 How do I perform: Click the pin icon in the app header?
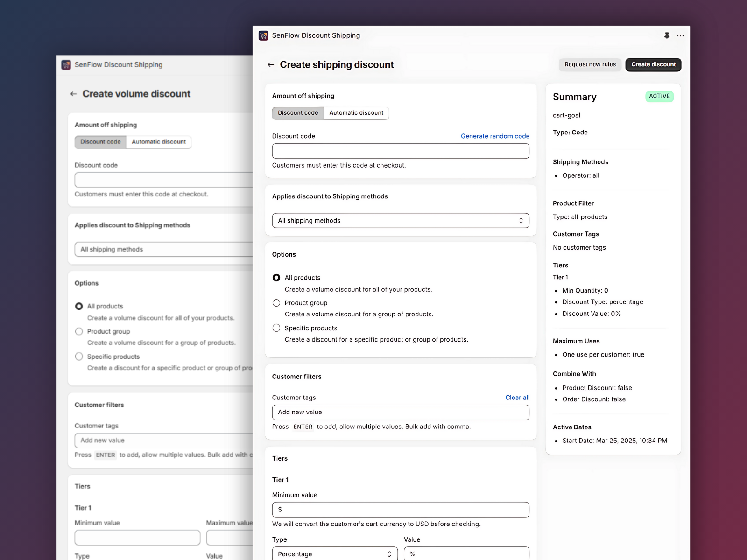click(x=667, y=35)
